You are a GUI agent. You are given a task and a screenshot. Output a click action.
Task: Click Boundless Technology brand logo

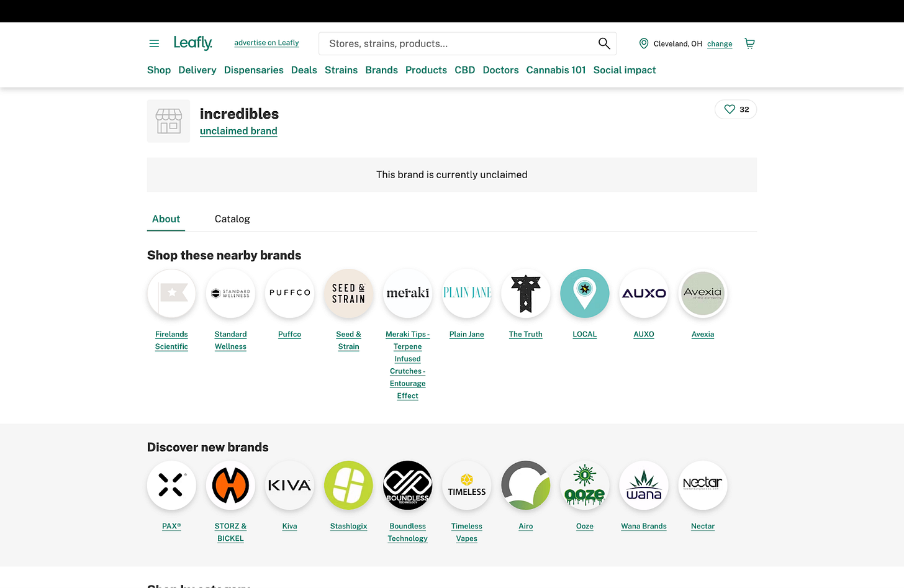point(408,485)
